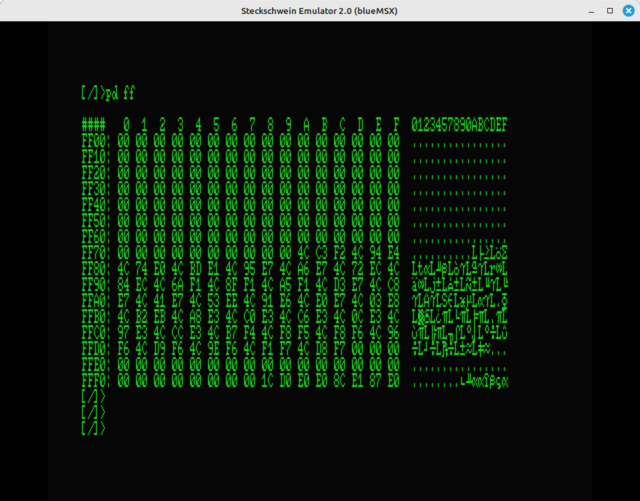The height and width of the screenshot is (501, 640).
Task: Select the 'FF50:' address label
Action: coord(96,221)
